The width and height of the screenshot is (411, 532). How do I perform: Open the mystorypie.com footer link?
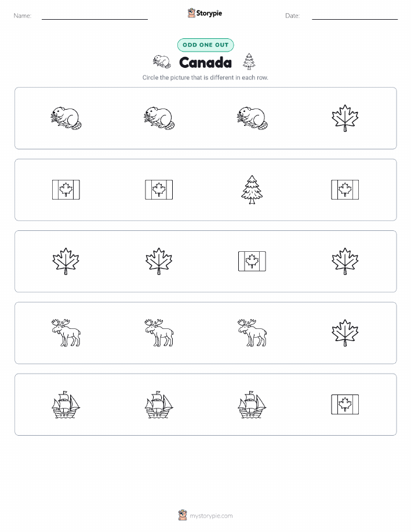coord(205,515)
